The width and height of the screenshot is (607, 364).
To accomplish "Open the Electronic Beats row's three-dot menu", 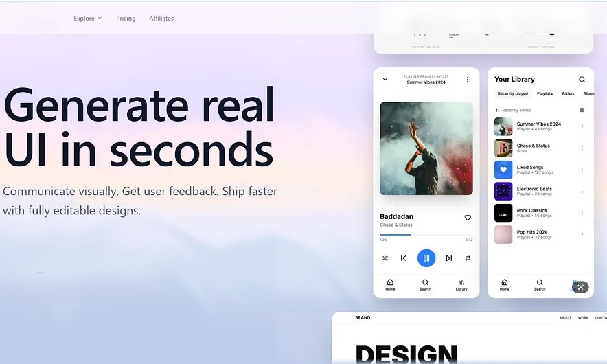I will click(582, 192).
